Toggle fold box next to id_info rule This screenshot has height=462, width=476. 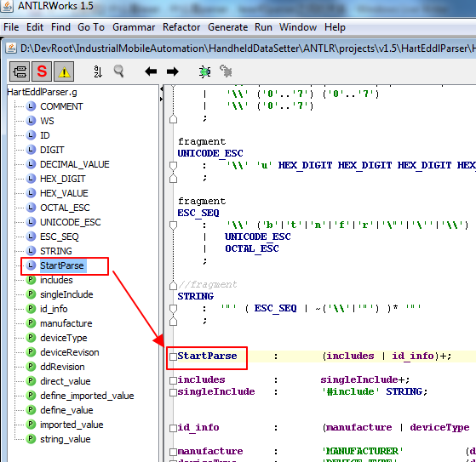173,428
